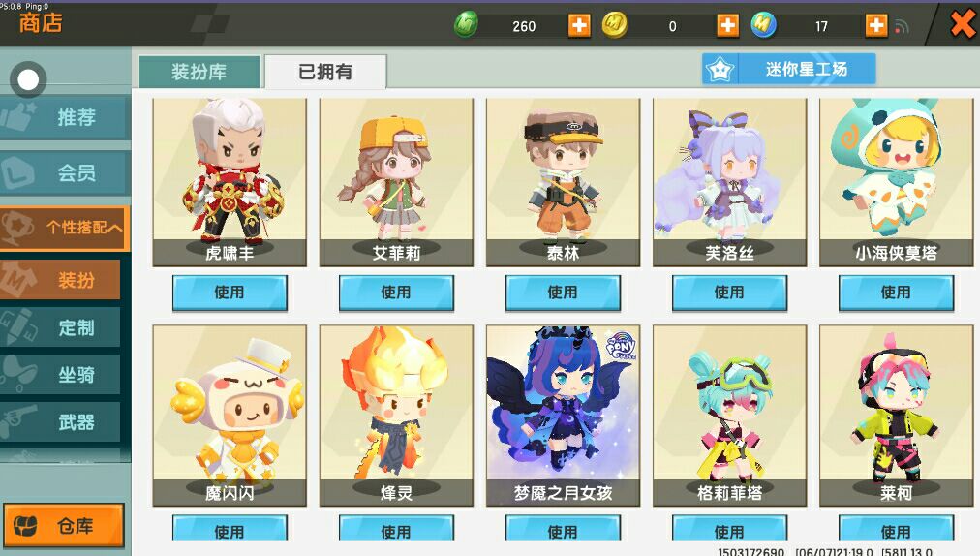Image resolution: width=980 pixels, height=556 pixels.
Task: Select the 已拥有 tab
Action: point(325,72)
